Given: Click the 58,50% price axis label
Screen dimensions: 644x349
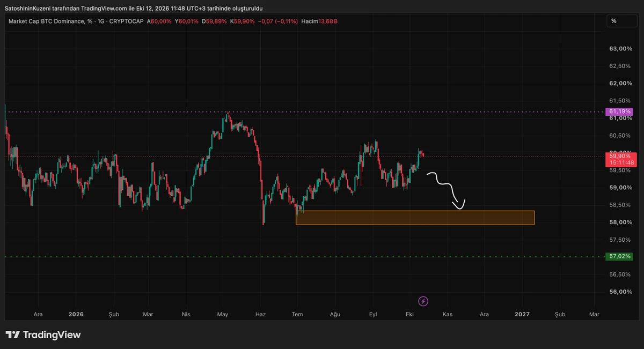Looking at the screenshot, I should [620, 205].
